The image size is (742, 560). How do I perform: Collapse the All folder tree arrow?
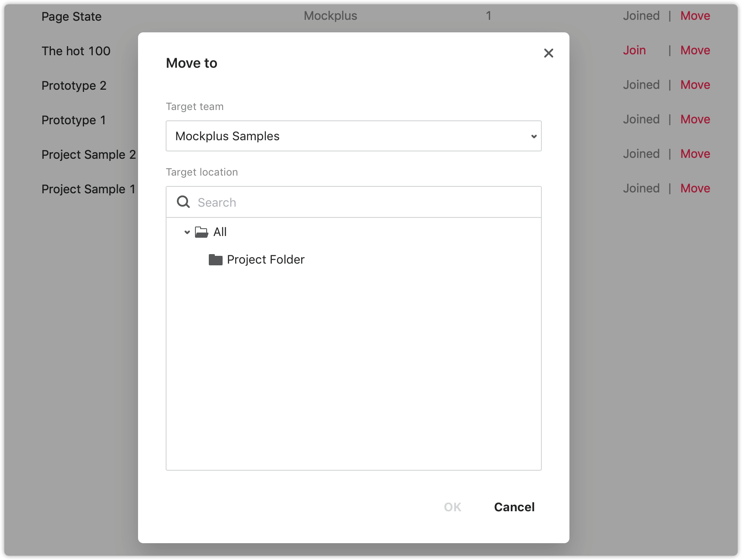tap(187, 232)
